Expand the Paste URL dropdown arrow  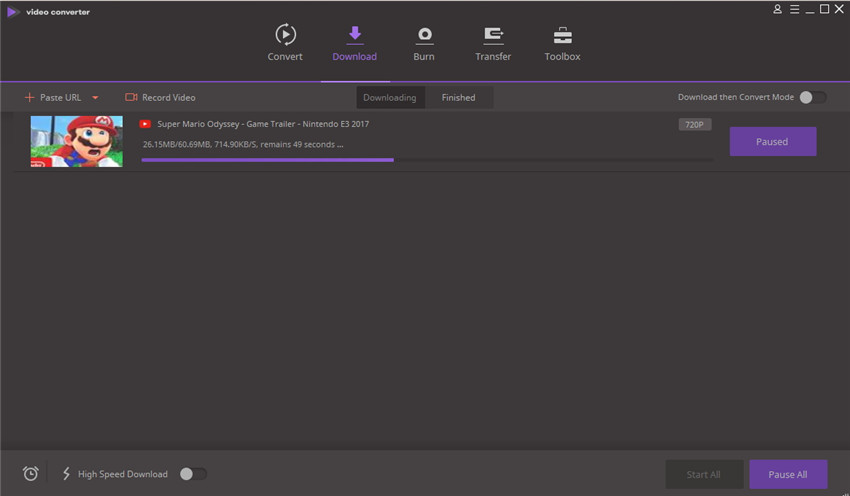click(95, 98)
